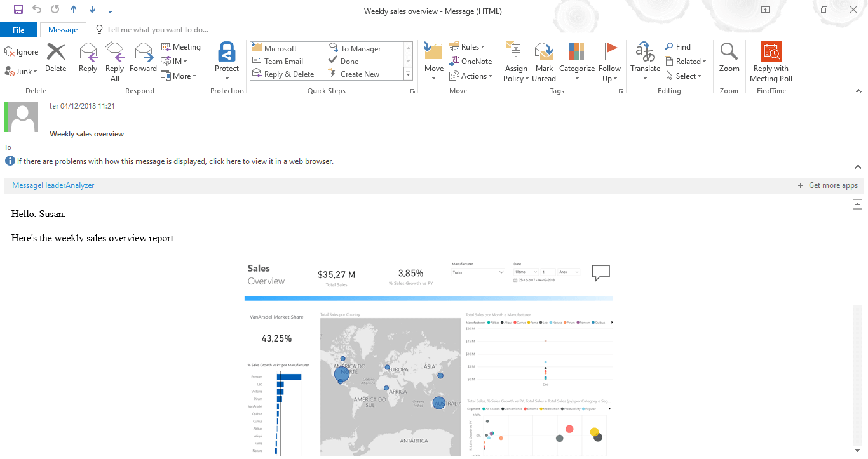Switch to the File tab

[x=18, y=29]
